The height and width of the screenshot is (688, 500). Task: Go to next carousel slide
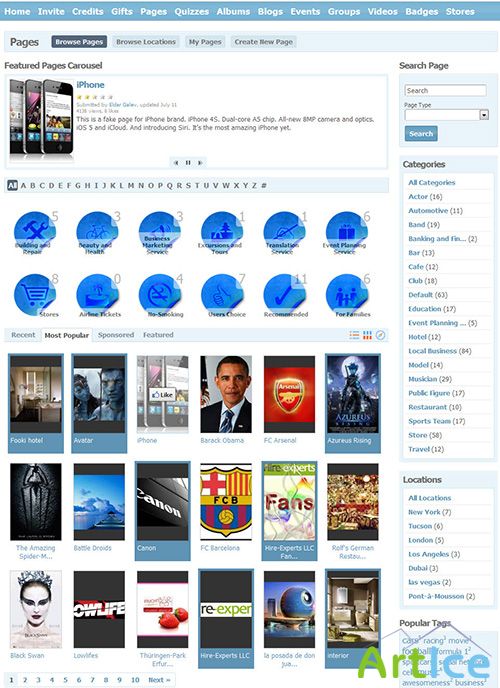200,163
